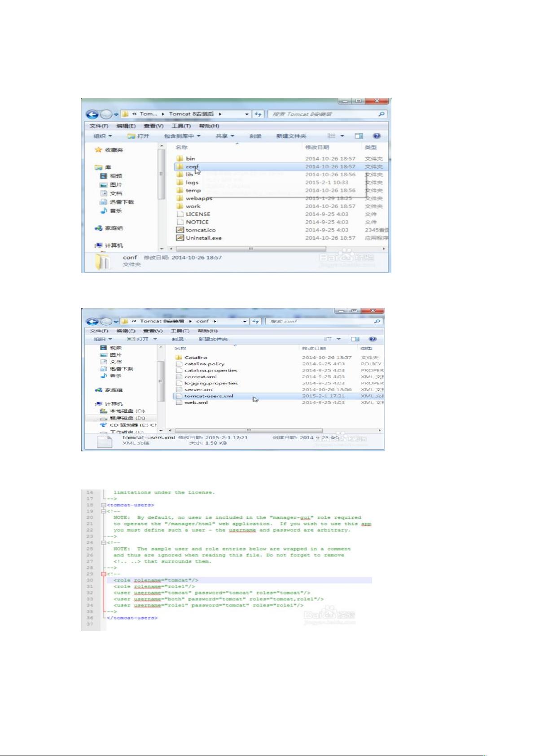Click Back arrow in conf window

coord(92,321)
